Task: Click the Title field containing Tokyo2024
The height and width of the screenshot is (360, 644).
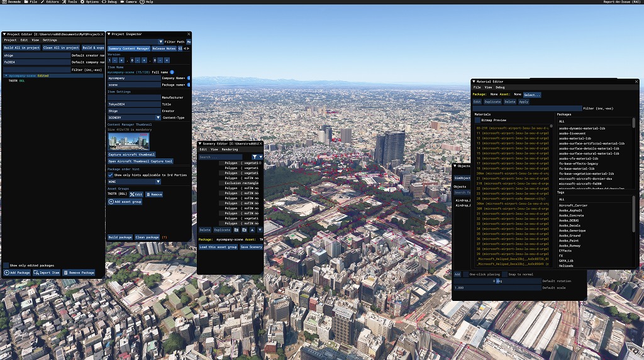Action: [x=134, y=104]
